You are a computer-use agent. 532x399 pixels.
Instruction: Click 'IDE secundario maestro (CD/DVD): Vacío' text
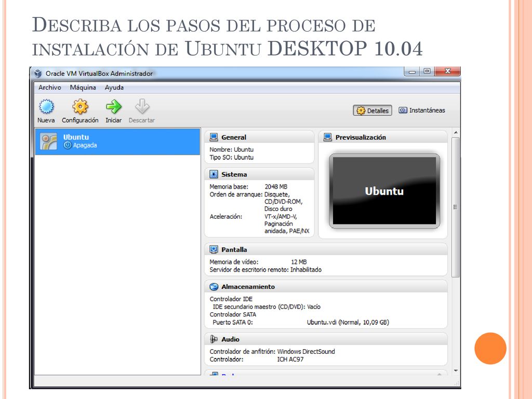(267, 307)
